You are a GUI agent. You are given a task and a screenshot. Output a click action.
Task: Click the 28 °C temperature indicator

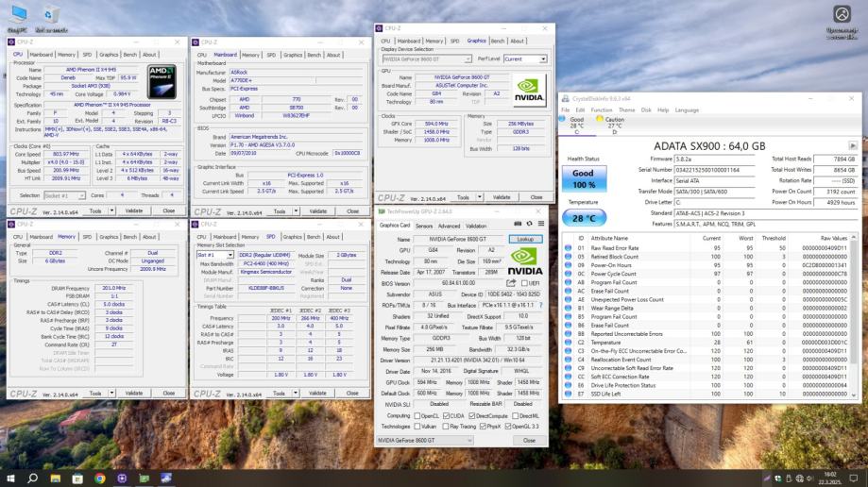tap(583, 218)
